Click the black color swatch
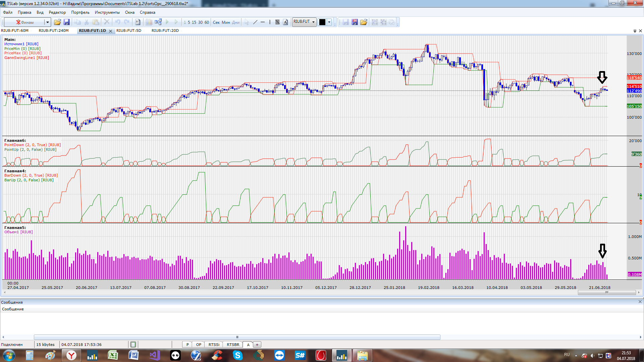 (322, 22)
